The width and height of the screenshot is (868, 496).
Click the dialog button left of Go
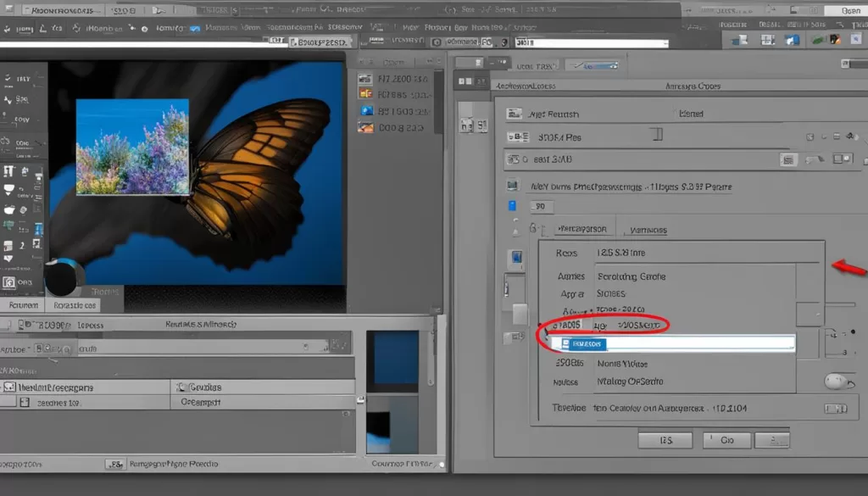[665, 440]
